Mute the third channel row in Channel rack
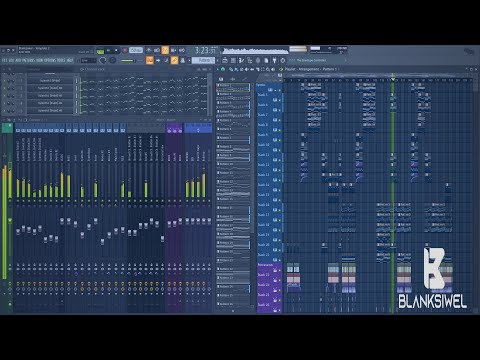The width and height of the screenshot is (480, 360). [4, 96]
